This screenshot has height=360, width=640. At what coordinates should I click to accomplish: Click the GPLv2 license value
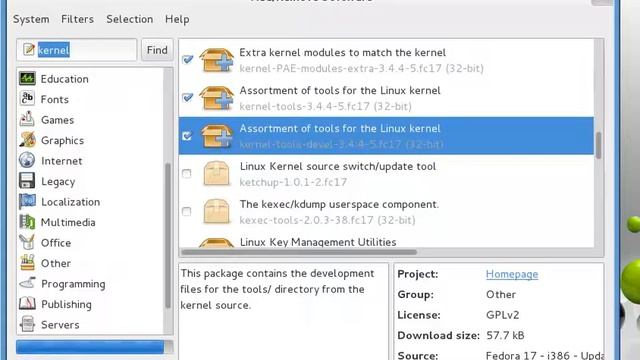[502, 315]
